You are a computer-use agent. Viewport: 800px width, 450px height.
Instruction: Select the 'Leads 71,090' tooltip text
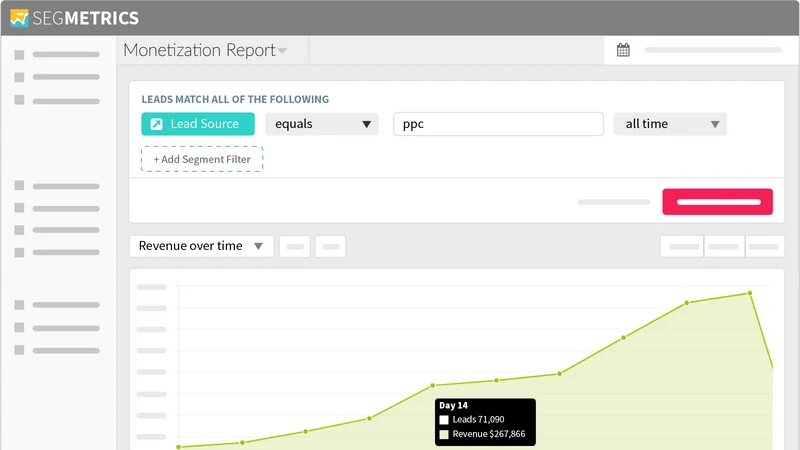point(478,419)
